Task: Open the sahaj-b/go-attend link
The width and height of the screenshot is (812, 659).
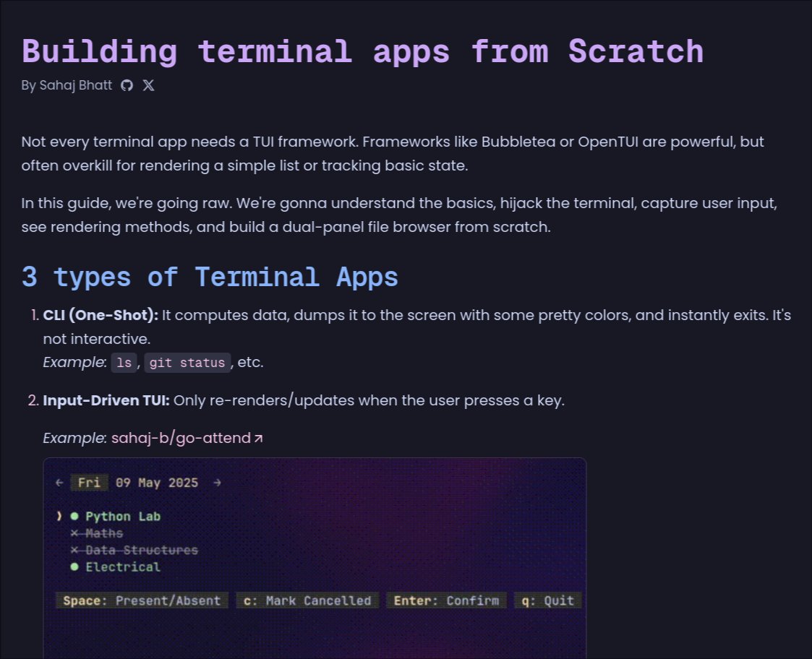Action: tap(181, 438)
